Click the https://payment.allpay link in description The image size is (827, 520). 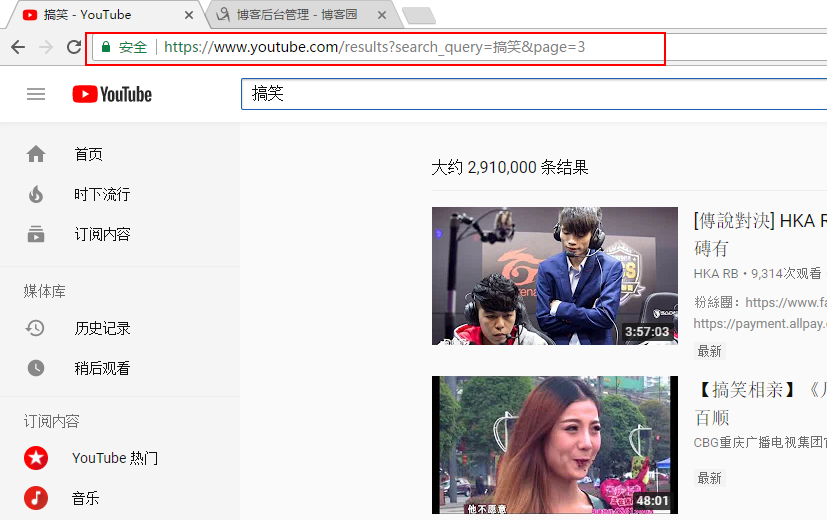[760, 323]
